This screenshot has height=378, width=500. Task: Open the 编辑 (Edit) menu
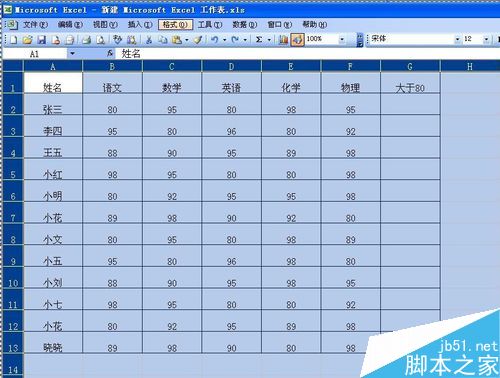(x=70, y=25)
